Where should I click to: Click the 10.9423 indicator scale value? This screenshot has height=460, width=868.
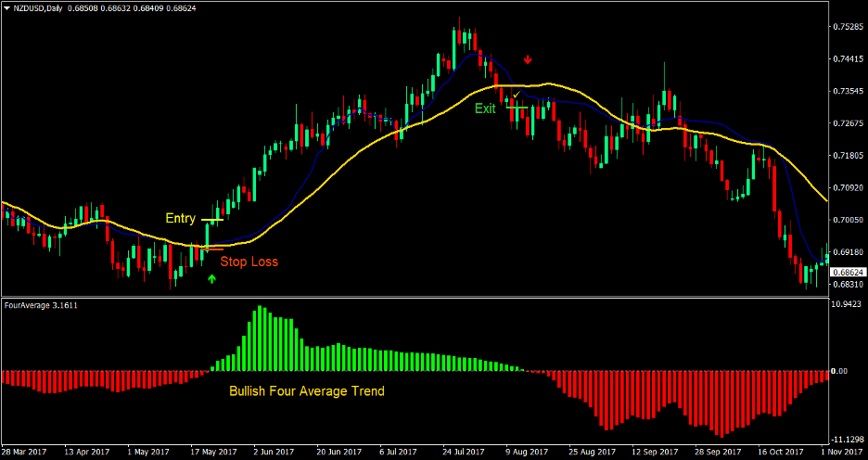[848, 303]
